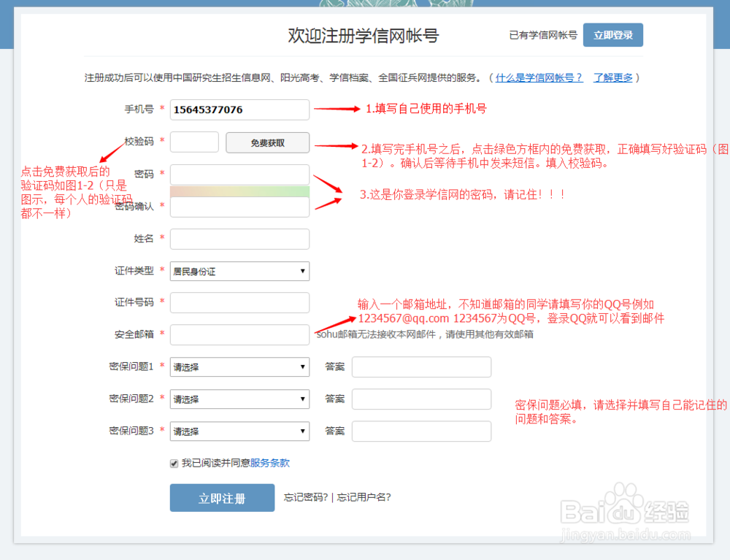This screenshot has height=560, width=730.
Task: Click the 安全邮箱 email input field
Action: coord(239,334)
